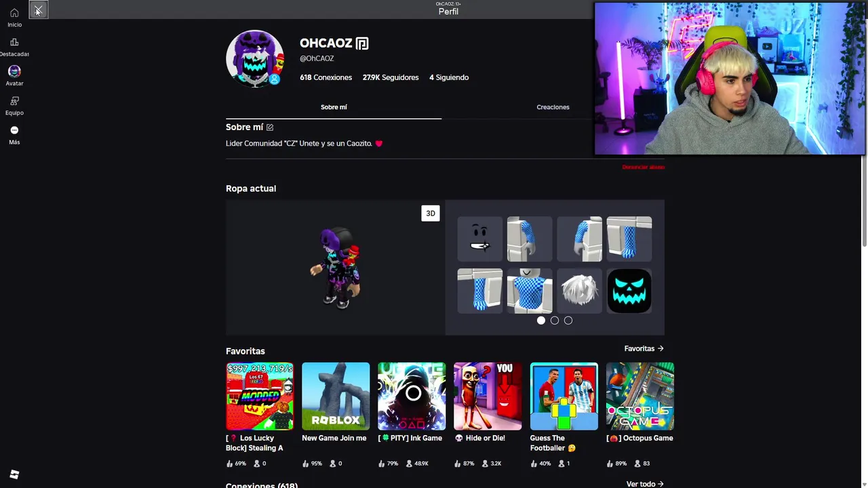The width and height of the screenshot is (868, 488).
Task: Open the 4 Siguiendo list
Action: (x=449, y=77)
